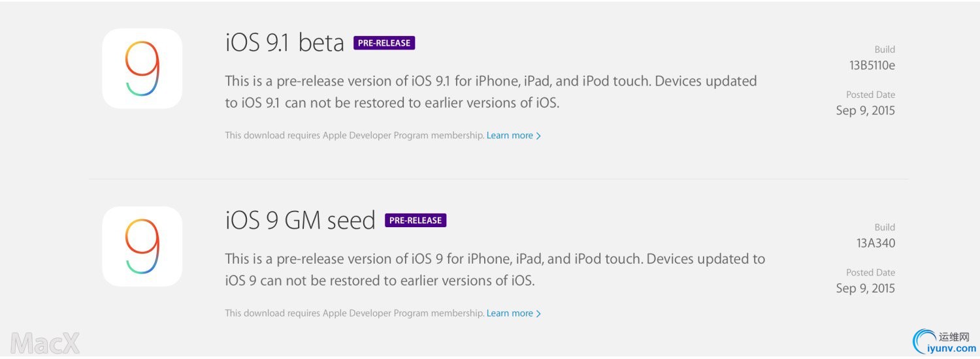Click the MacX watermark logo

point(44,343)
